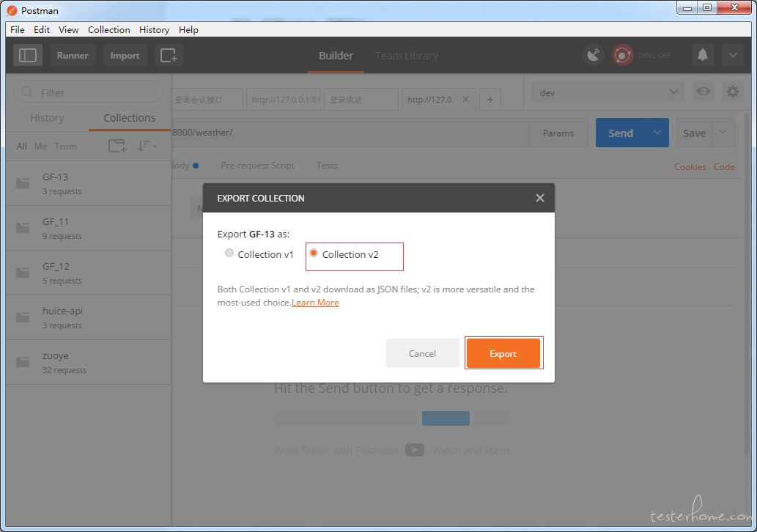Viewport: 757px width, 532px height.
Task: Click the search icon in Filter box
Action: point(27,92)
